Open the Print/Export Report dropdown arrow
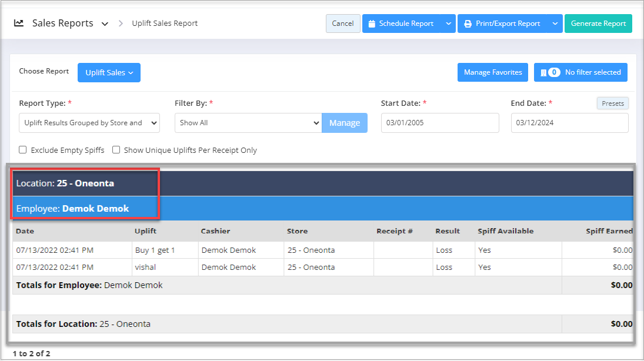This screenshot has height=361, width=644. pyautogui.click(x=555, y=24)
